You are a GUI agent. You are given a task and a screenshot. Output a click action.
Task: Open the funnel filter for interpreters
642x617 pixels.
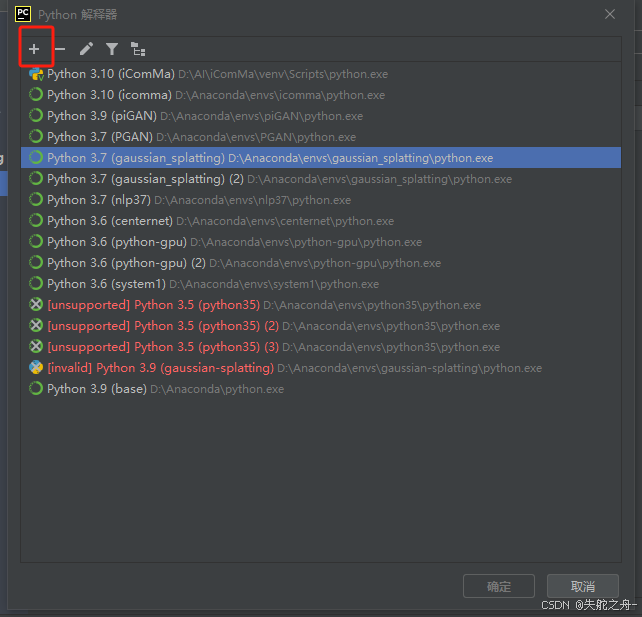(x=112, y=49)
